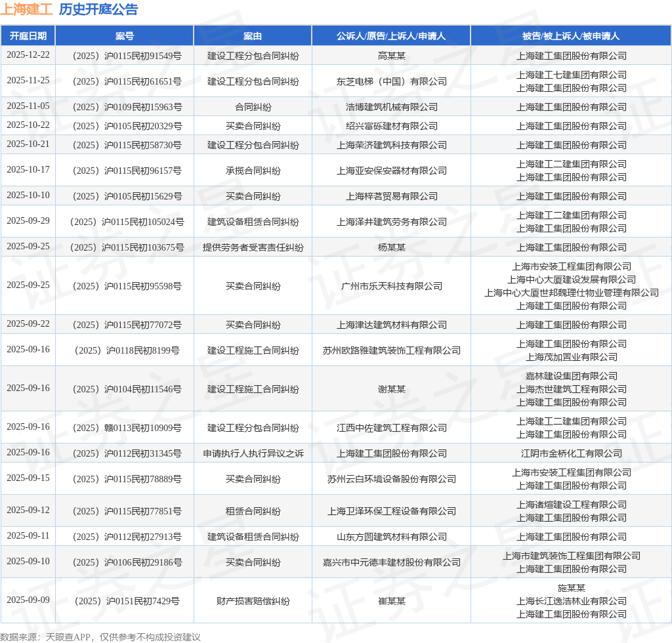Select case number 沪0115民初58730号

tap(127, 145)
